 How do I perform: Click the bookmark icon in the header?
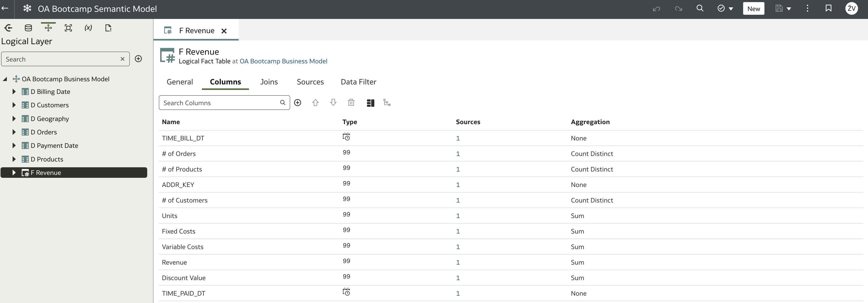[x=829, y=8]
